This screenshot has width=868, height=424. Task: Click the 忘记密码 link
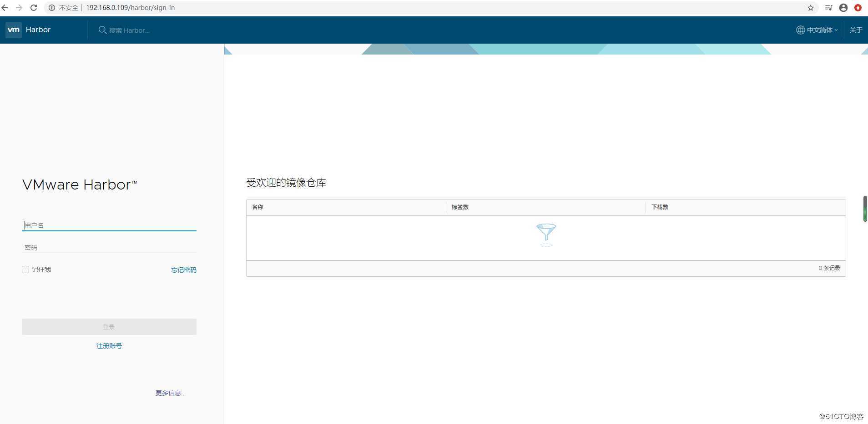click(x=184, y=270)
